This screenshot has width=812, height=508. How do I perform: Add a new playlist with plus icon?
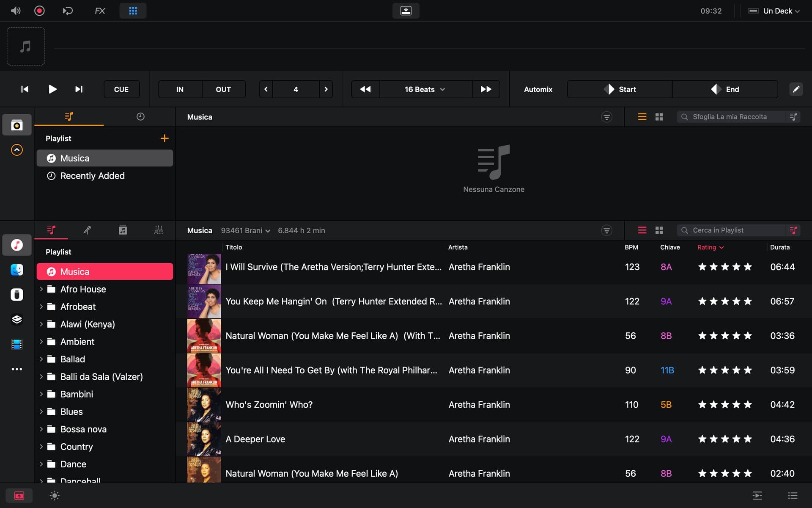click(165, 138)
